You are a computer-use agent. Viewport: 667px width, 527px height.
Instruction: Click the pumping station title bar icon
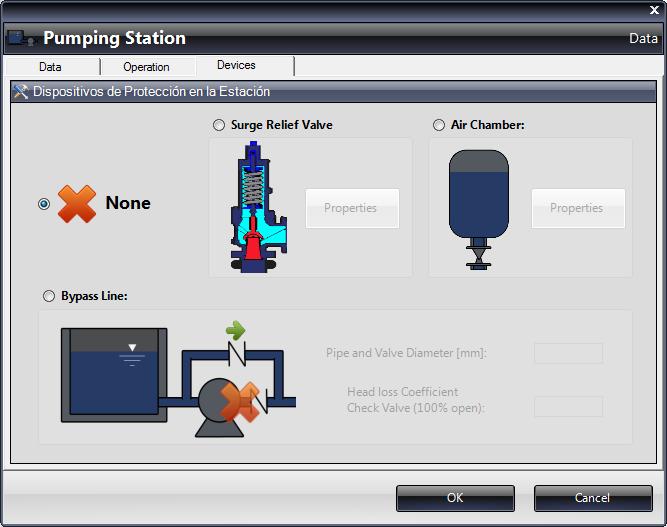coord(20,39)
